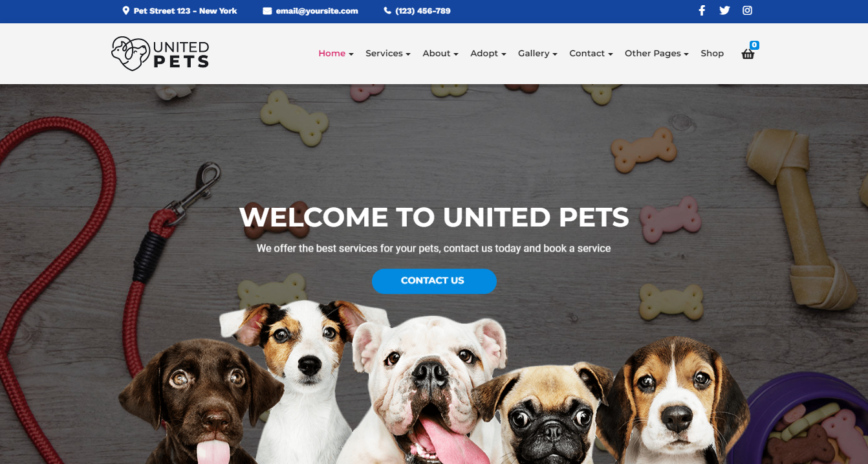Image resolution: width=868 pixels, height=464 pixels.
Task: Expand the Home dropdown menu
Action: click(x=336, y=54)
